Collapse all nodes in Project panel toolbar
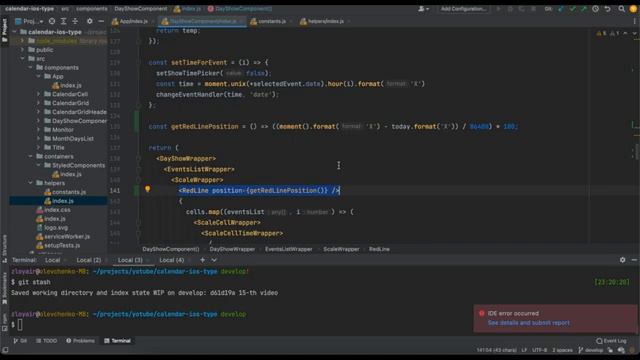 [x=75, y=21]
